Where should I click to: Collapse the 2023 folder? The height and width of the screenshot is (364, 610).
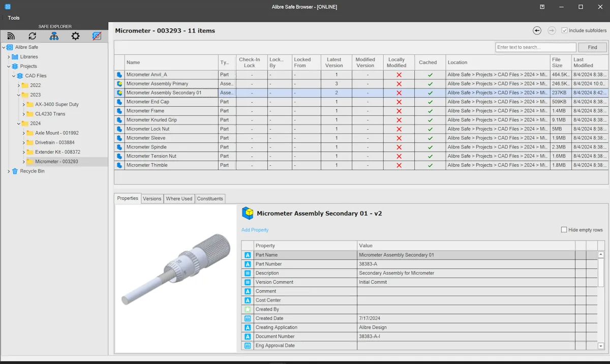point(19,95)
